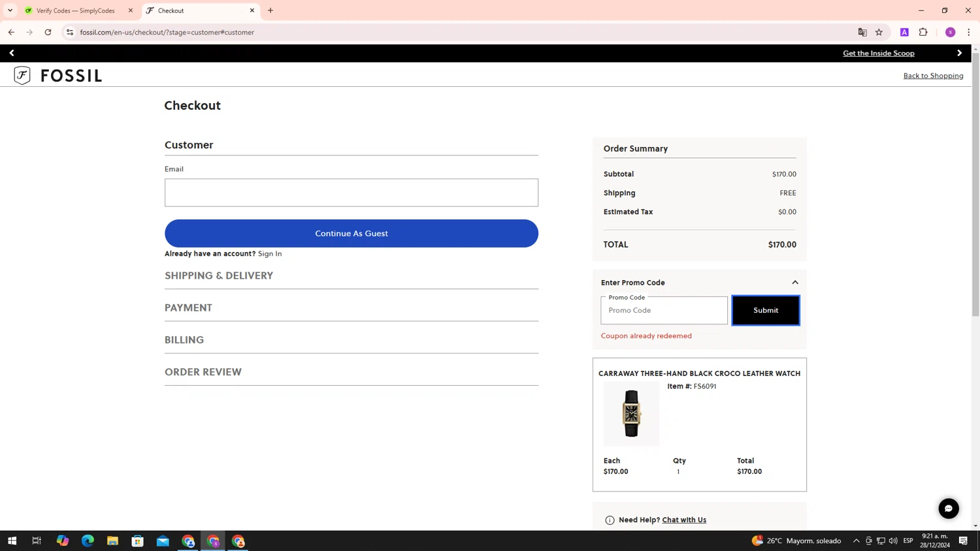Go back with the browser back arrow

click(11, 32)
